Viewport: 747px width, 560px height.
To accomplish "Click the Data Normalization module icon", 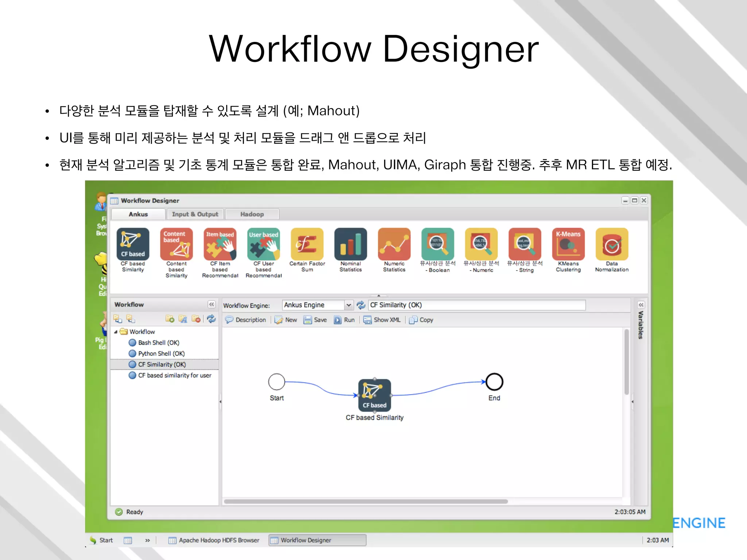I will click(x=612, y=244).
